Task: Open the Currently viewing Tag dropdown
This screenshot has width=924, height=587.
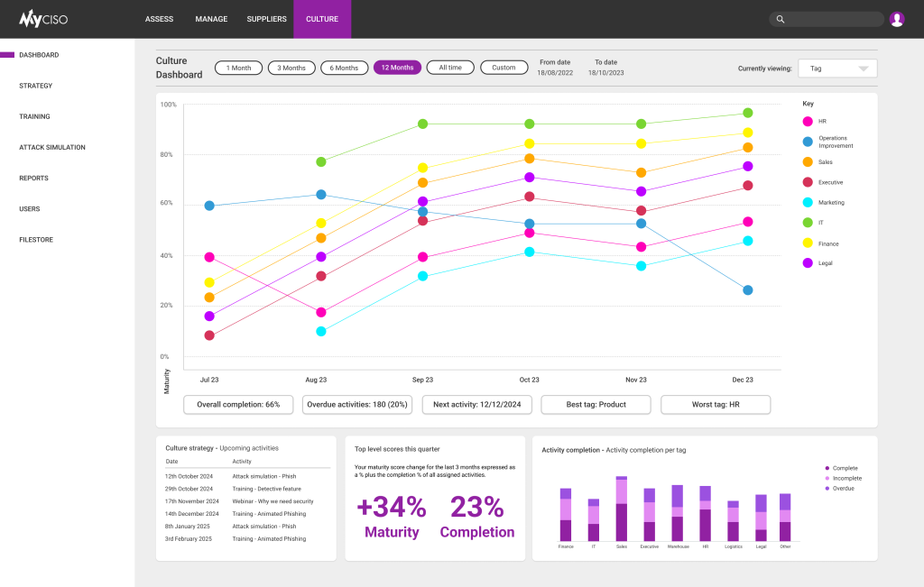Action: pos(837,68)
